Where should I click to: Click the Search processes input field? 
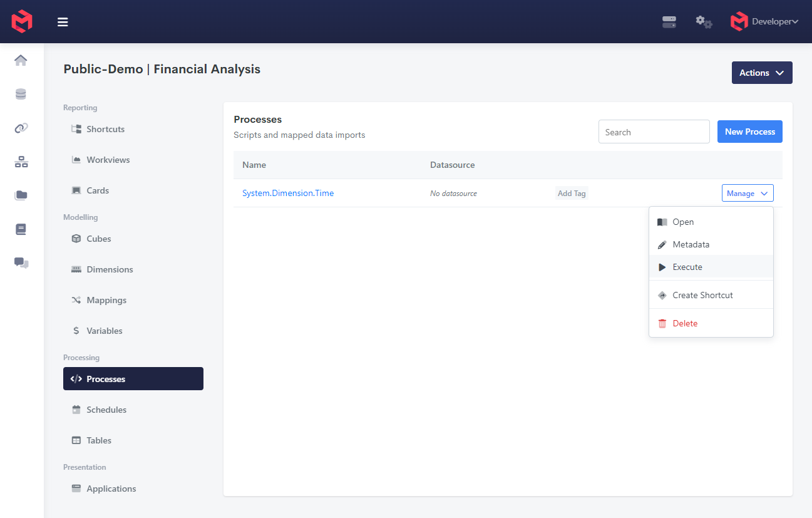(654, 132)
